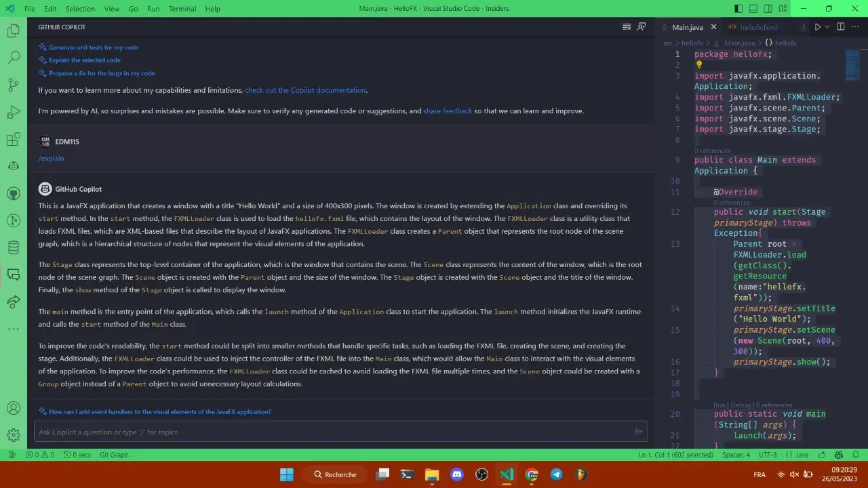
Task: Open Discord from the taskbar
Action: 457,474
